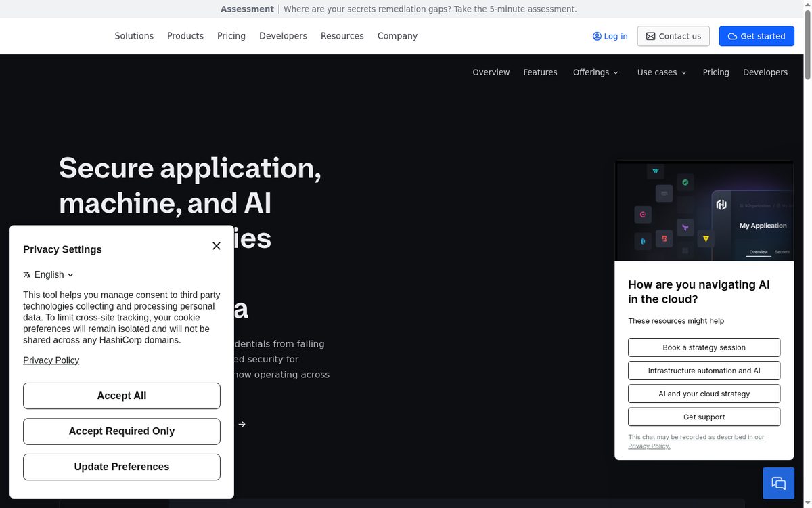This screenshot has width=812, height=508.
Task: Close the Privacy Settings dialog
Action: click(x=217, y=246)
